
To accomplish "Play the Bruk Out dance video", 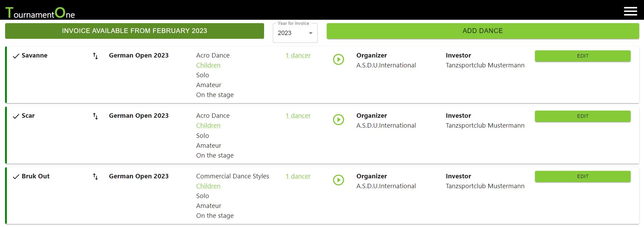I will 338,180.
